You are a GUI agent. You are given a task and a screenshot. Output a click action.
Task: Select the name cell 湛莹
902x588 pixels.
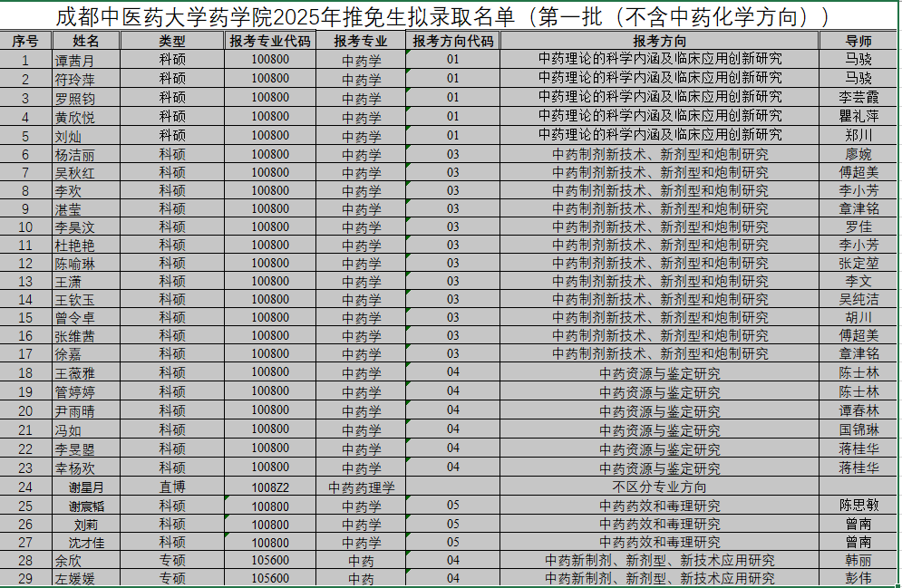[86, 208]
